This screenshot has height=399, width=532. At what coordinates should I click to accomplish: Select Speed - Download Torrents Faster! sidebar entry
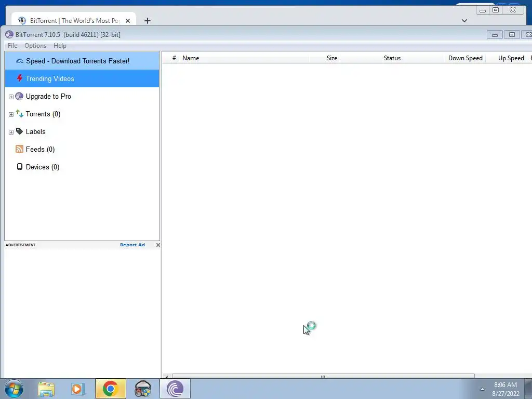82,61
